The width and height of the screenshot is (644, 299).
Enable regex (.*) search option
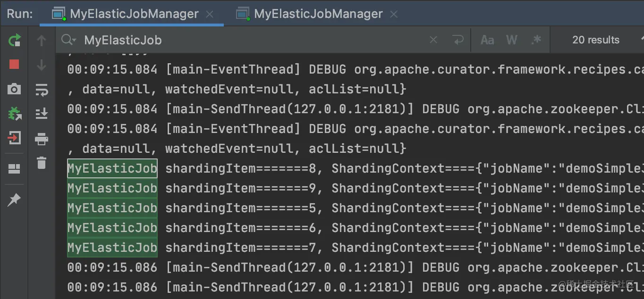536,40
